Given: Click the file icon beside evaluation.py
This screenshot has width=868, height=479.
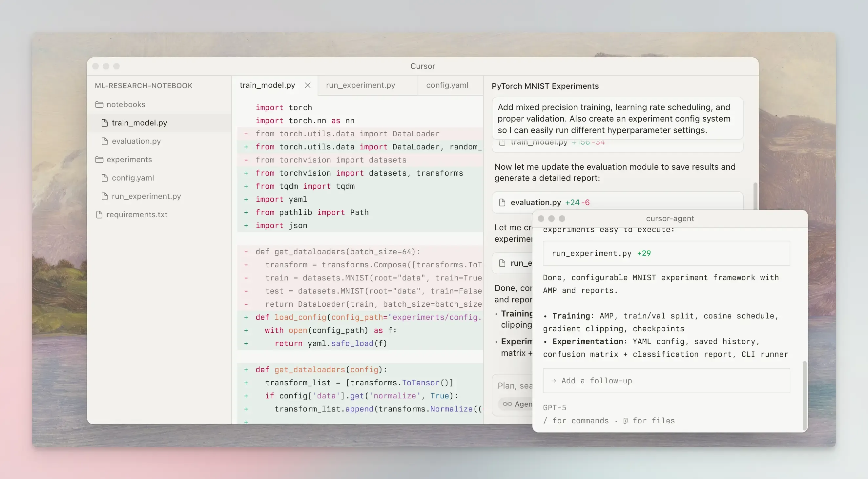Looking at the screenshot, I should (x=104, y=141).
